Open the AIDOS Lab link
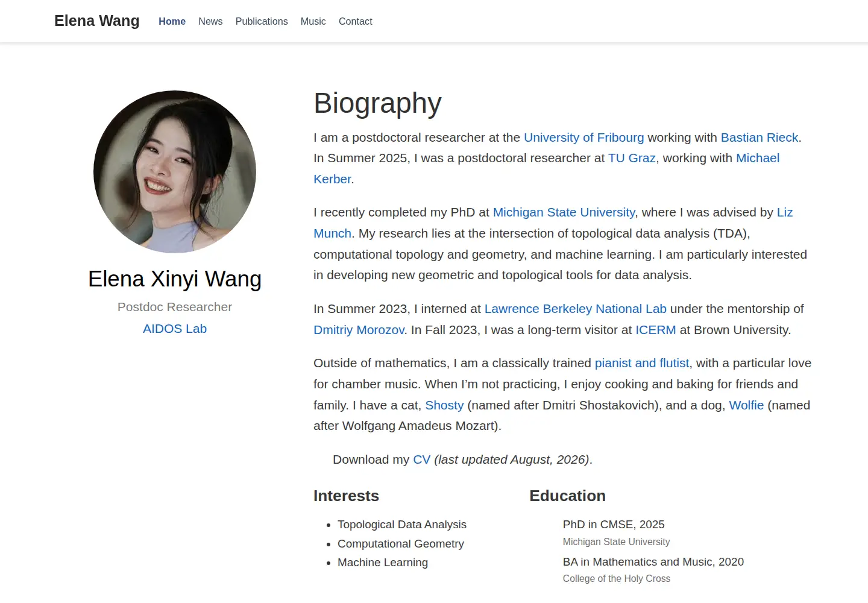The image size is (868, 603). pyautogui.click(x=175, y=329)
